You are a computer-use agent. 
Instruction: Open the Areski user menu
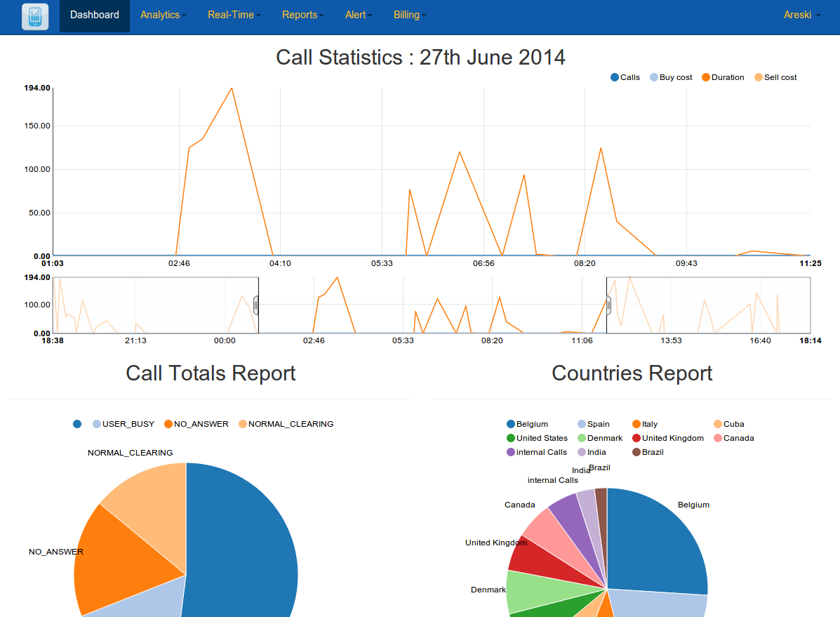[x=801, y=15]
